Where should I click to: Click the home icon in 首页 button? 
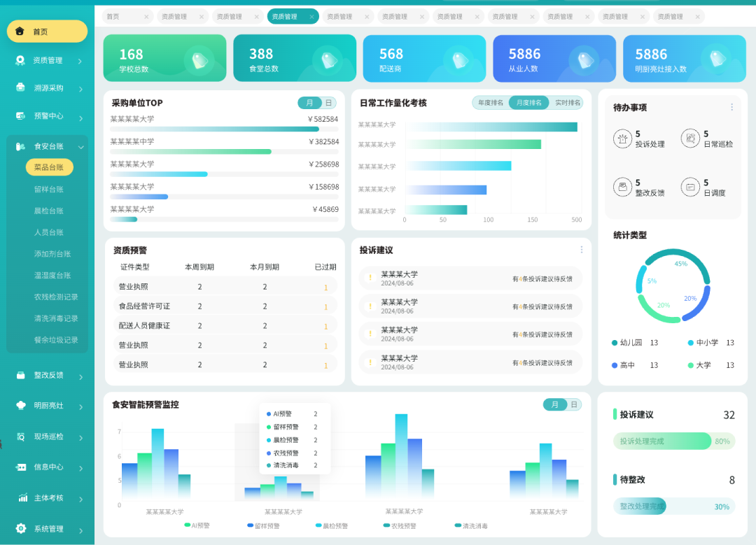pyautogui.click(x=20, y=31)
